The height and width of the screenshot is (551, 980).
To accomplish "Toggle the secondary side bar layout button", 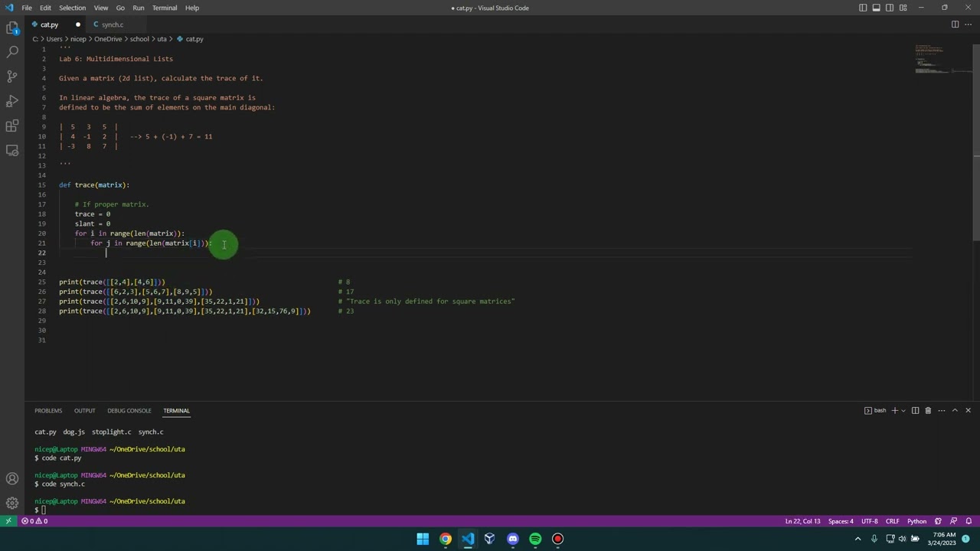I will coord(890,8).
